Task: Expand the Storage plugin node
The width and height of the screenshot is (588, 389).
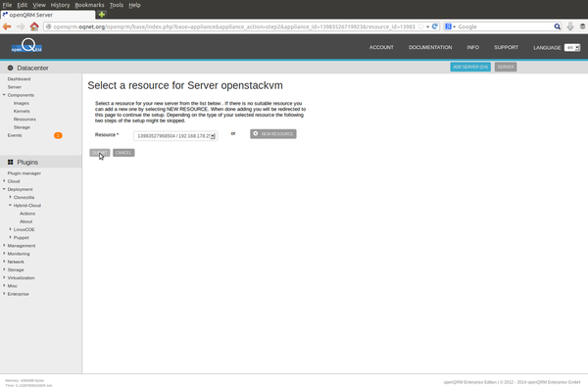Action: 4,269
